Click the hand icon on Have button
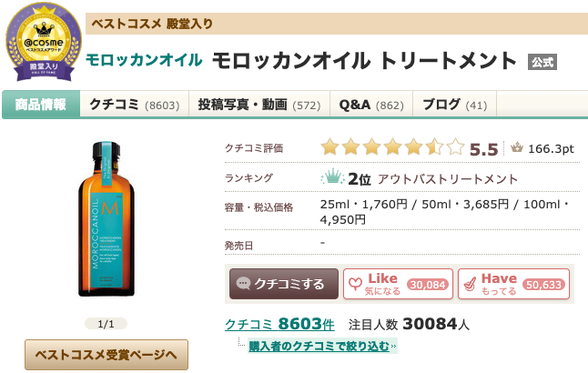The height and width of the screenshot is (373, 588). pyautogui.click(x=471, y=284)
